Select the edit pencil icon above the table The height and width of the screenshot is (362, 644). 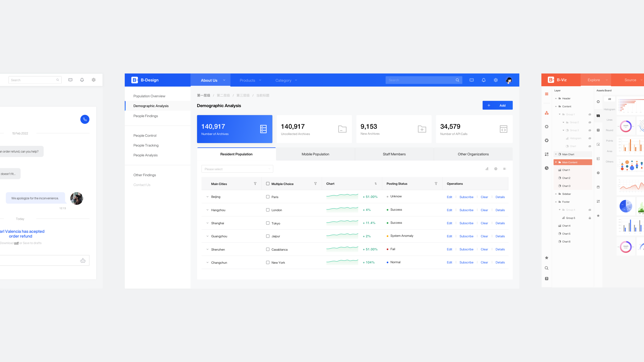click(487, 169)
